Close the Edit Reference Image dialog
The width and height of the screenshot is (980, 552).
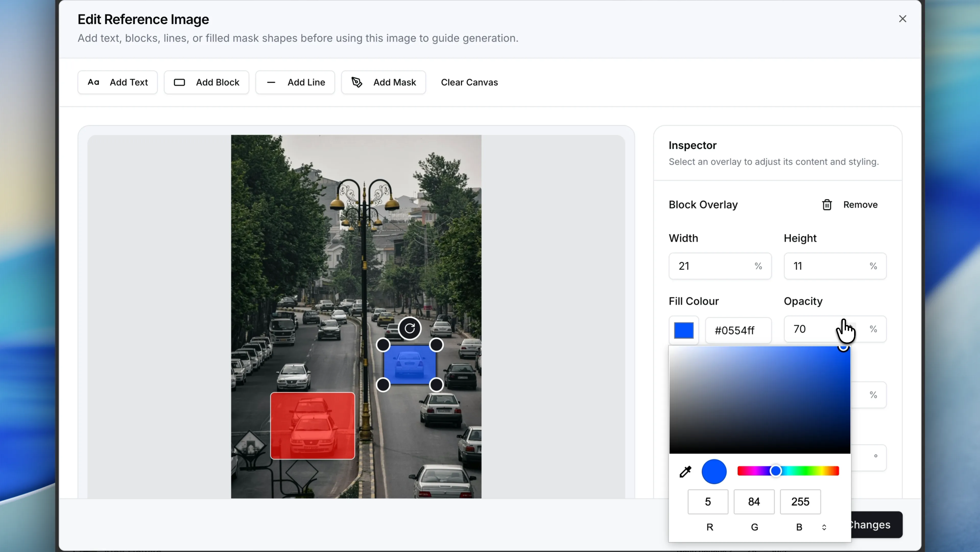[x=903, y=19]
